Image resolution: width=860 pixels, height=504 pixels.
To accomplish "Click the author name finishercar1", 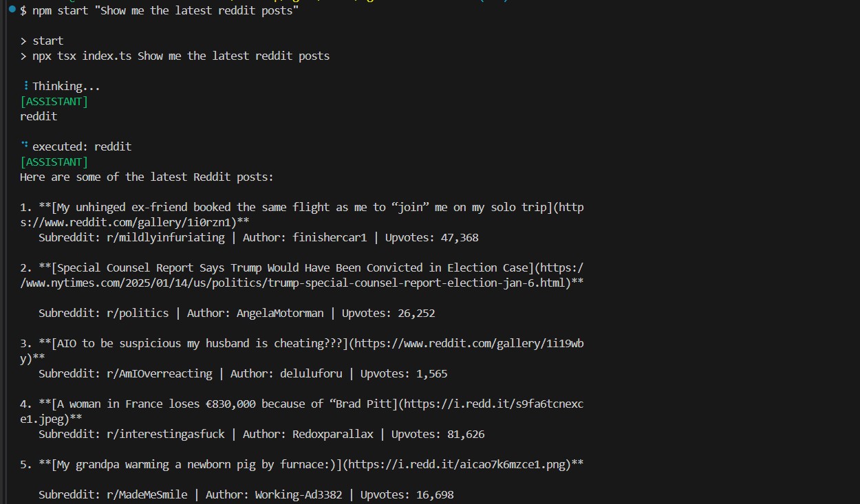I will click(x=330, y=237).
